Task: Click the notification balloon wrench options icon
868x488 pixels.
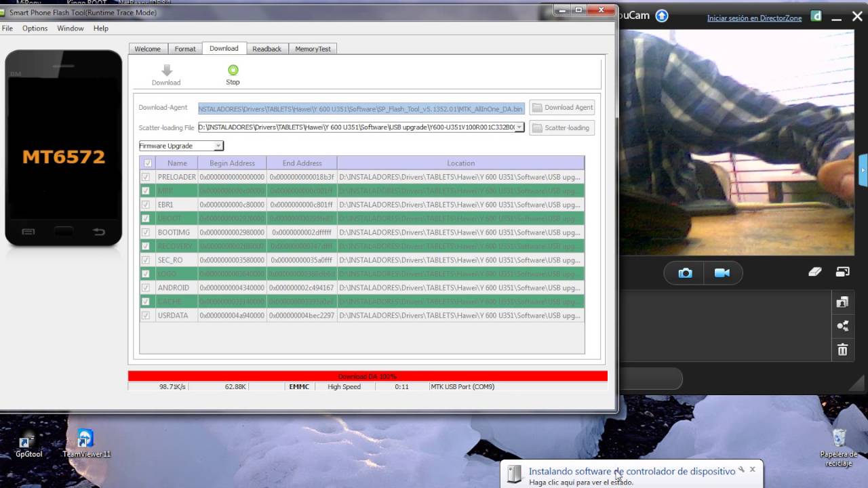Action: [741, 469]
